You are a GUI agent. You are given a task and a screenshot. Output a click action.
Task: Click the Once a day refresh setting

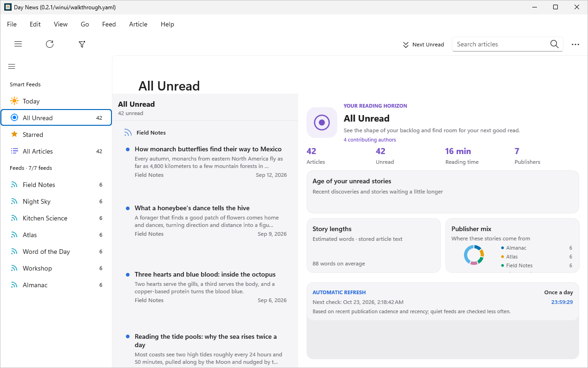(558, 292)
